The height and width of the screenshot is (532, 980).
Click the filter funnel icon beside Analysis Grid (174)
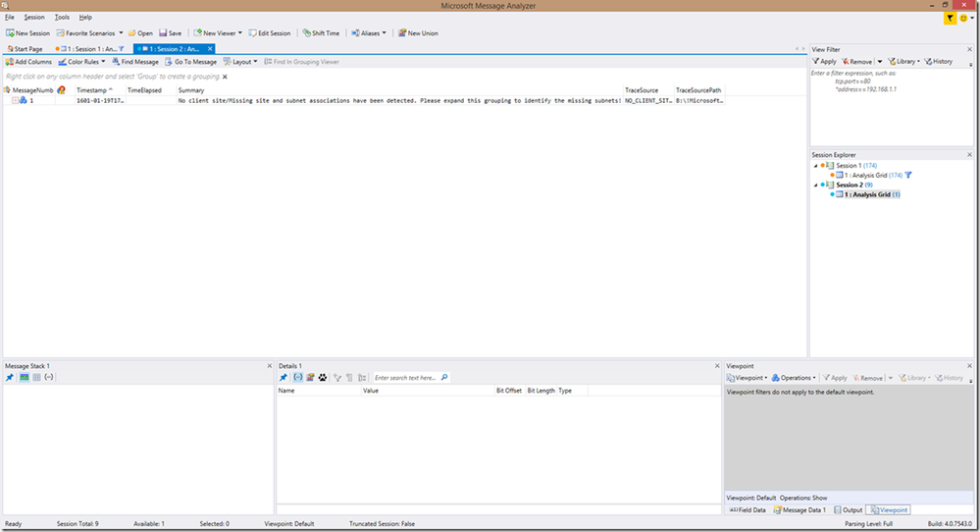tap(908, 176)
